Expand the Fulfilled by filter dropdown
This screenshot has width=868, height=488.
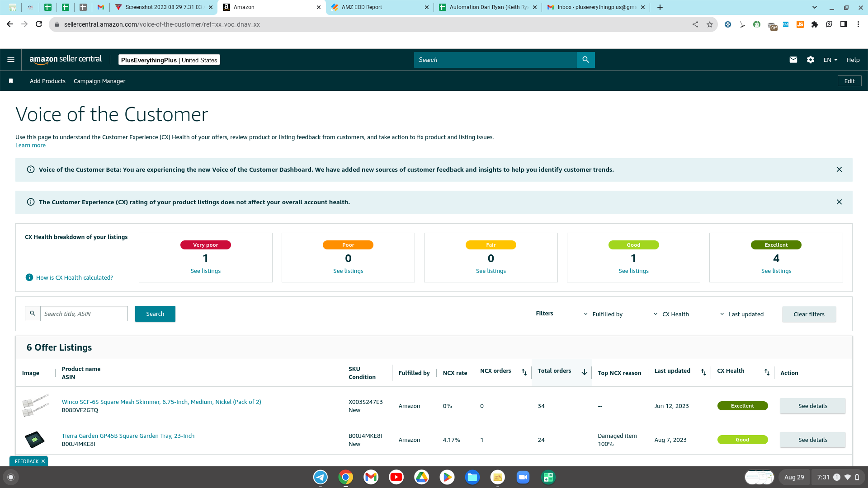pyautogui.click(x=603, y=314)
